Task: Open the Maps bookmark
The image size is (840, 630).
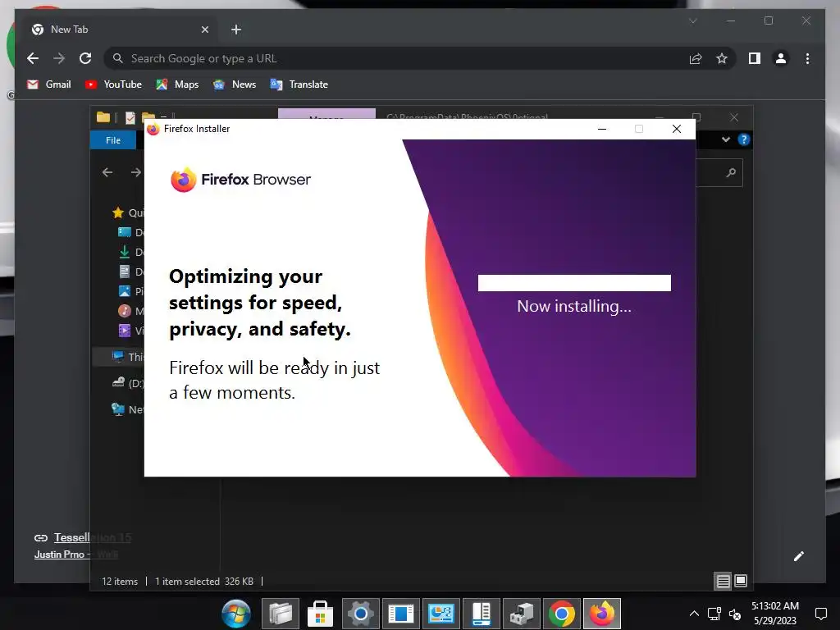Action: coord(177,84)
